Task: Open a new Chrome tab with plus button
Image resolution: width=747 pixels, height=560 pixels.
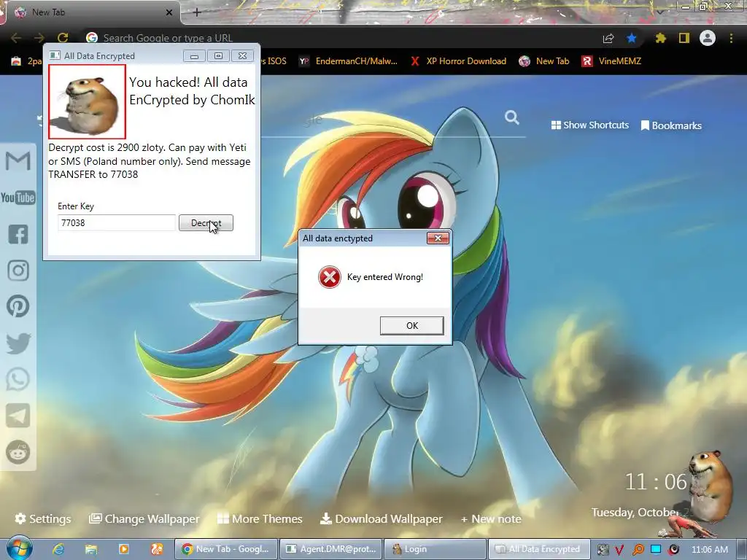Action: coord(197,12)
